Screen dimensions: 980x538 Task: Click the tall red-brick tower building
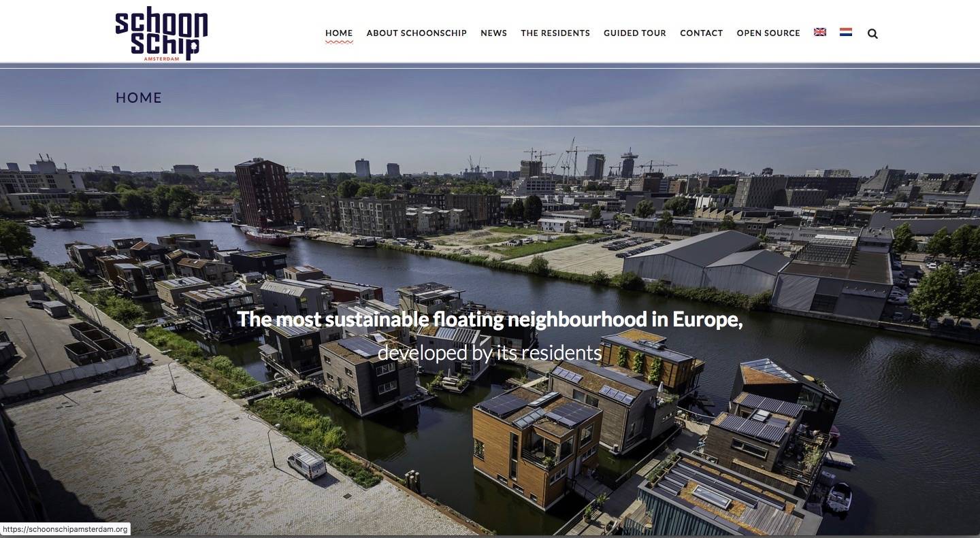pos(265,192)
